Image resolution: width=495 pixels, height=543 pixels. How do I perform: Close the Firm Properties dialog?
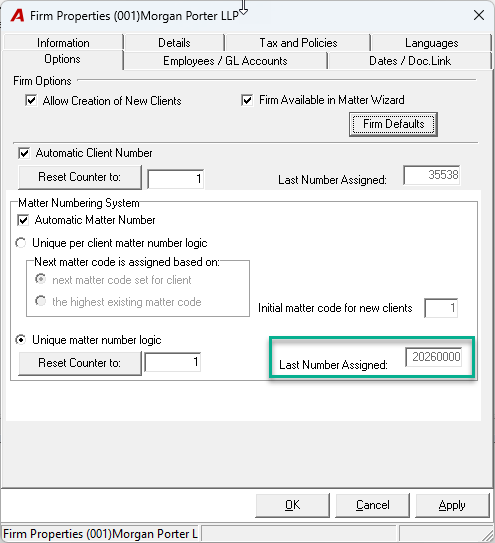479,15
